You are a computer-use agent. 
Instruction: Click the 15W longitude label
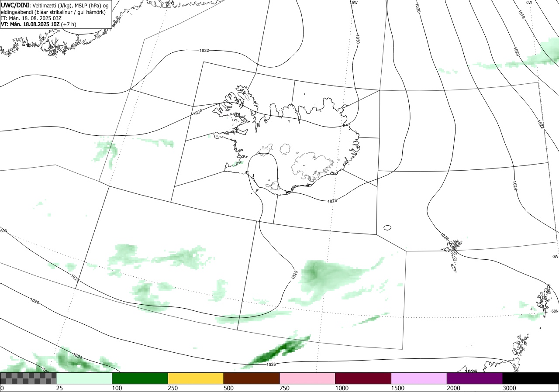click(354, 3)
